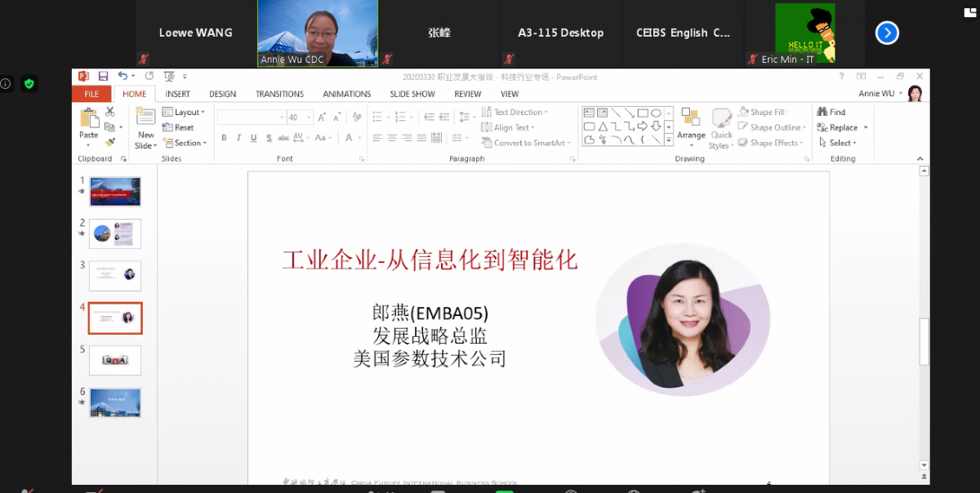The image size is (980, 493).
Task: Toggle Italic formatting
Action: click(239, 138)
